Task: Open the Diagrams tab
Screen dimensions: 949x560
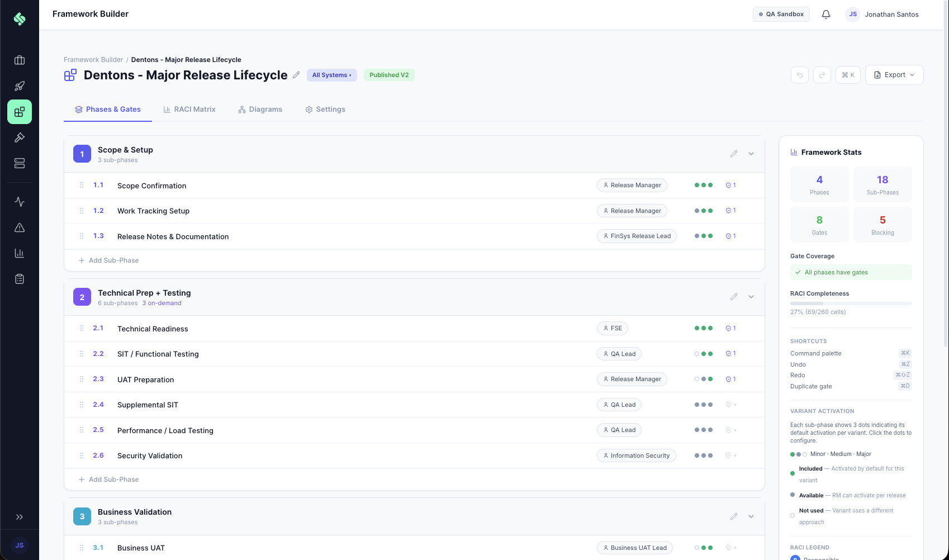Action: [x=260, y=109]
